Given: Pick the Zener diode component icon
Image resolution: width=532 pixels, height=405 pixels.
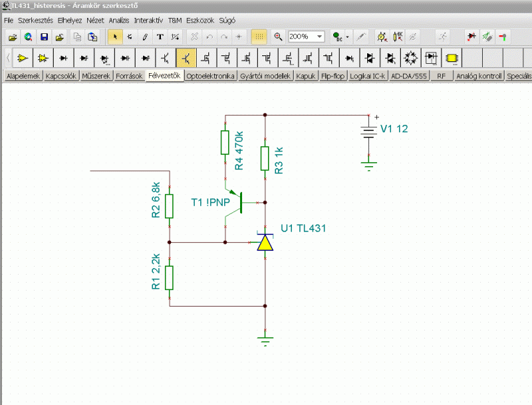Looking at the screenshot, I should (x=84, y=59).
